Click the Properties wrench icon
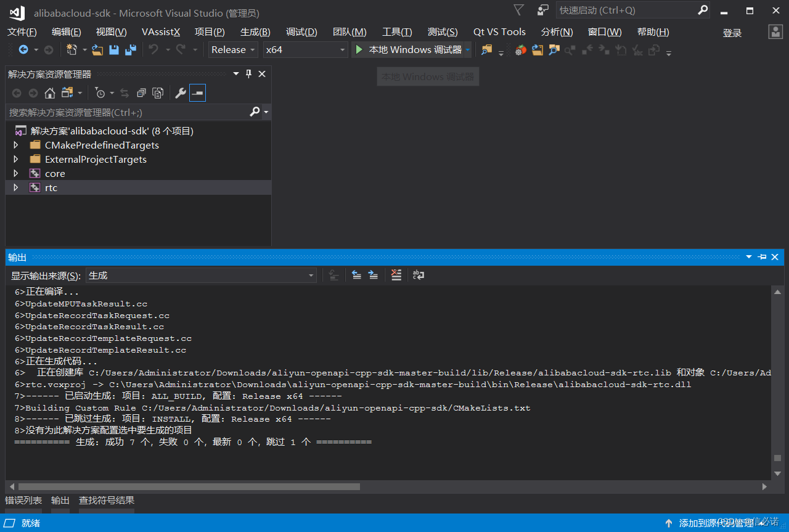 (x=181, y=93)
